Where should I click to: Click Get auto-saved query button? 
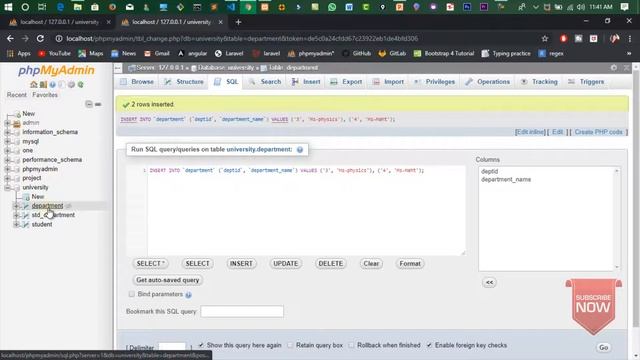pos(167,280)
